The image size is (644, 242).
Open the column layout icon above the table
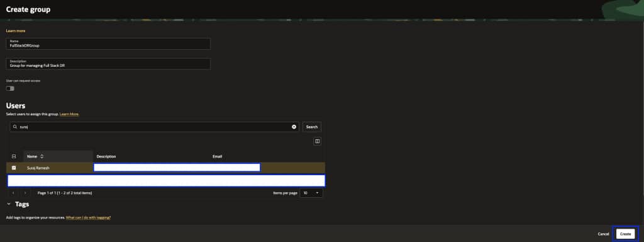click(x=317, y=141)
